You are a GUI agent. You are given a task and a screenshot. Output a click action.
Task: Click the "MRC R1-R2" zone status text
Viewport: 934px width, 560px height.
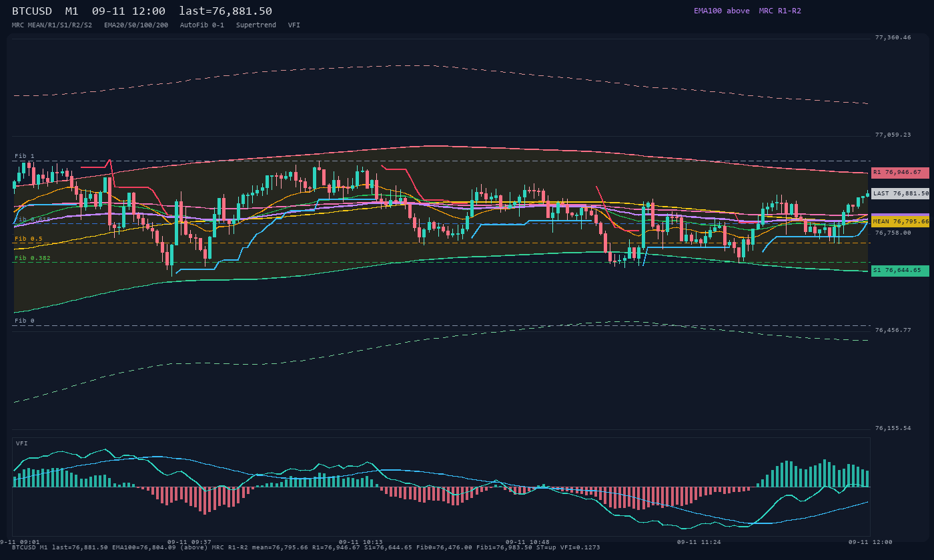click(780, 11)
